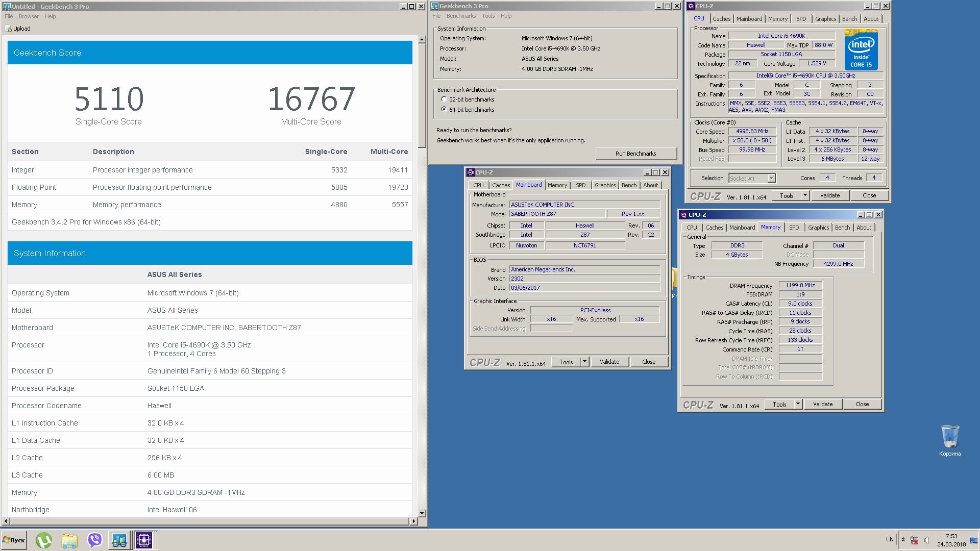Click the single-core score 5110

[x=109, y=99]
